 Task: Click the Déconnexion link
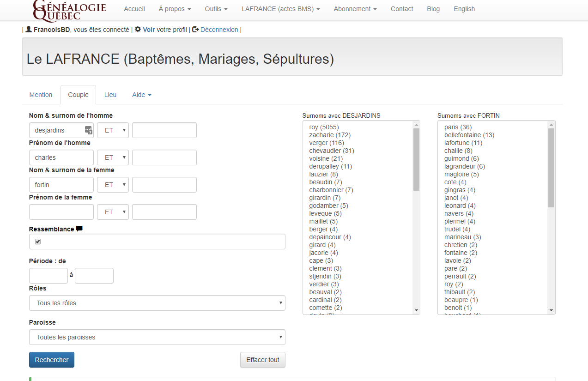pos(219,30)
